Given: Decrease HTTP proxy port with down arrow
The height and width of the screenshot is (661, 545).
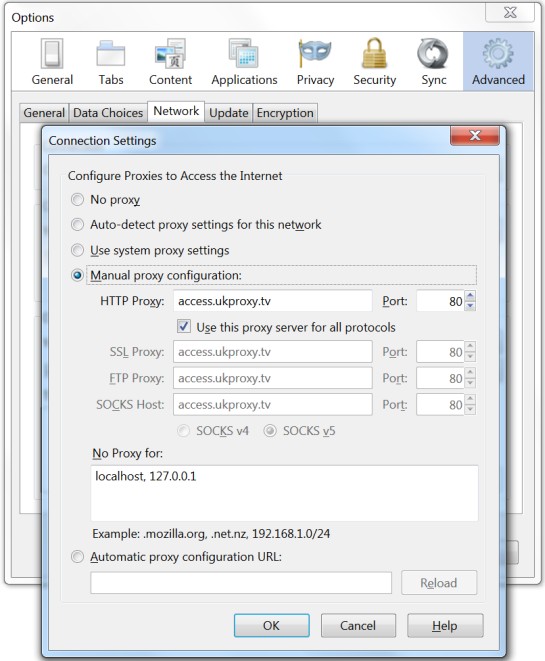Looking at the screenshot, I should coord(470,306).
